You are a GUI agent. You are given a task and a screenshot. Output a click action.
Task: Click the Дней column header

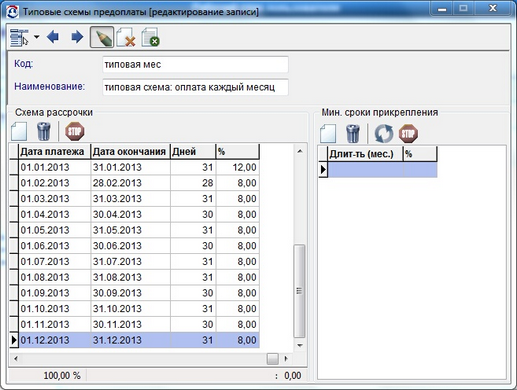click(193, 152)
